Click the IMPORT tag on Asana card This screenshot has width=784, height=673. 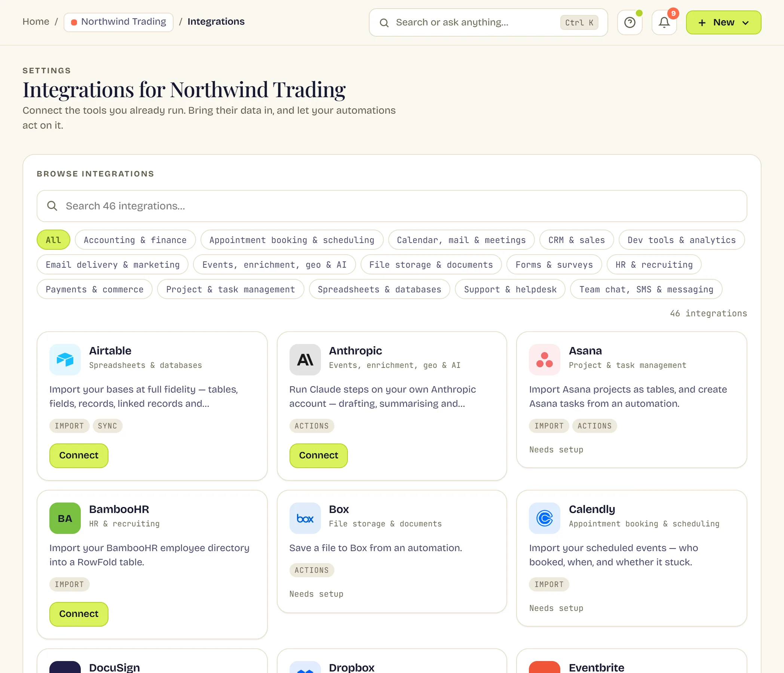[549, 426]
